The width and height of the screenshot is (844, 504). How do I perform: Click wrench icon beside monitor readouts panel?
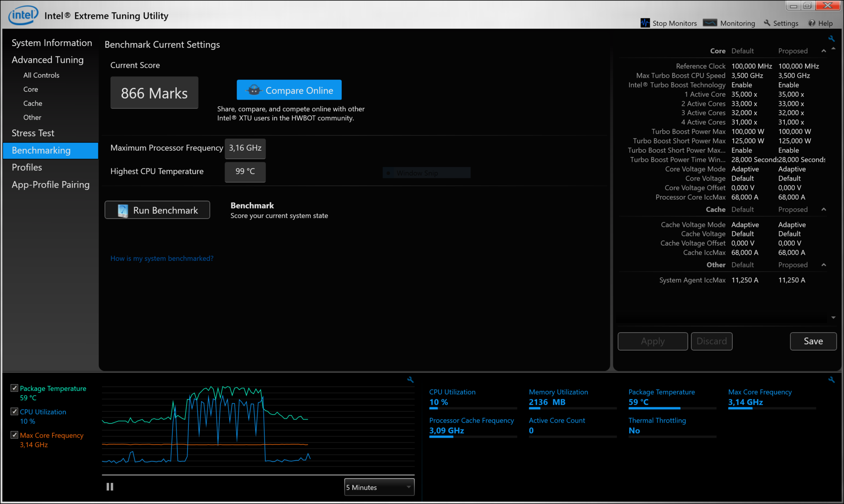831,380
